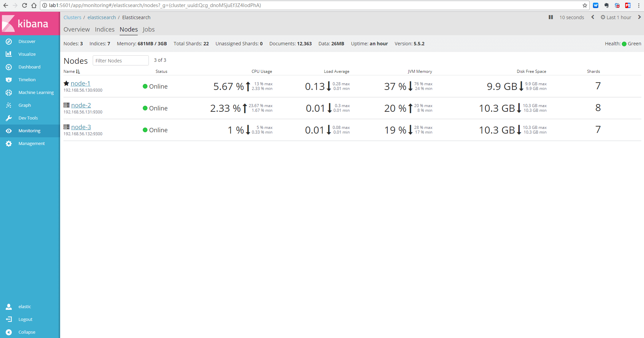Click the browser home icon
644x338 pixels.
pyautogui.click(x=34, y=5)
